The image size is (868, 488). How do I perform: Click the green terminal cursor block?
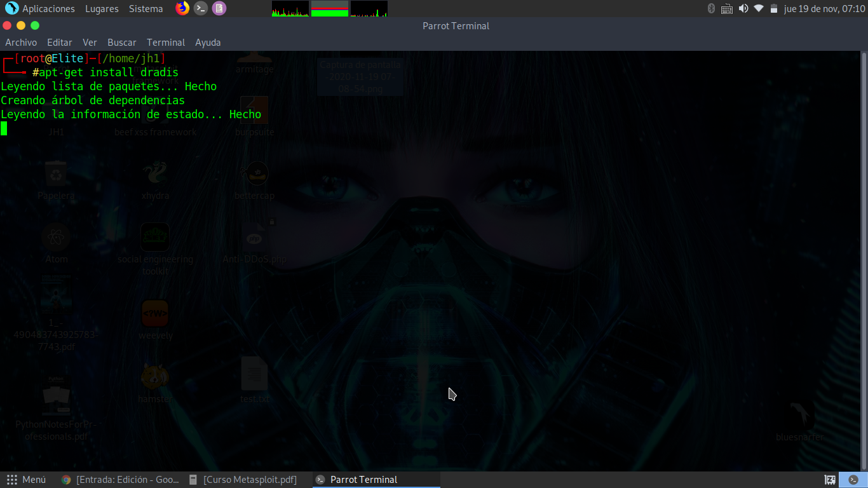4,128
